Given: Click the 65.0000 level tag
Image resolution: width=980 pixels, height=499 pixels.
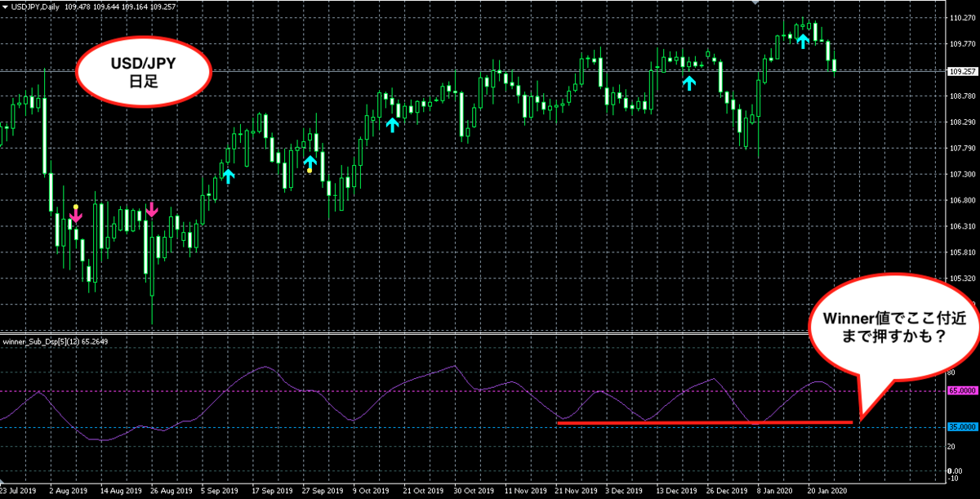Looking at the screenshot, I should (x=962, y=391).
